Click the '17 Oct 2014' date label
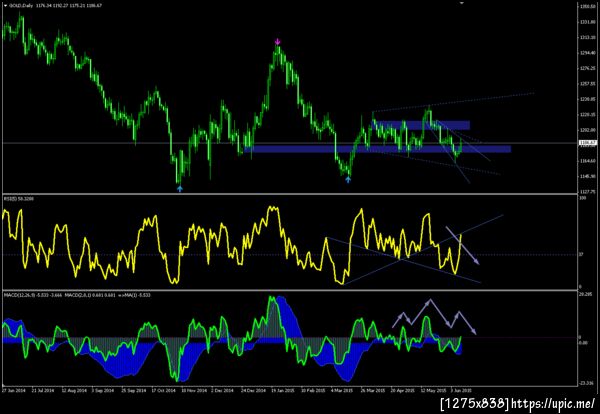This screenshot has width=600, height=414. tap(163, 391)
